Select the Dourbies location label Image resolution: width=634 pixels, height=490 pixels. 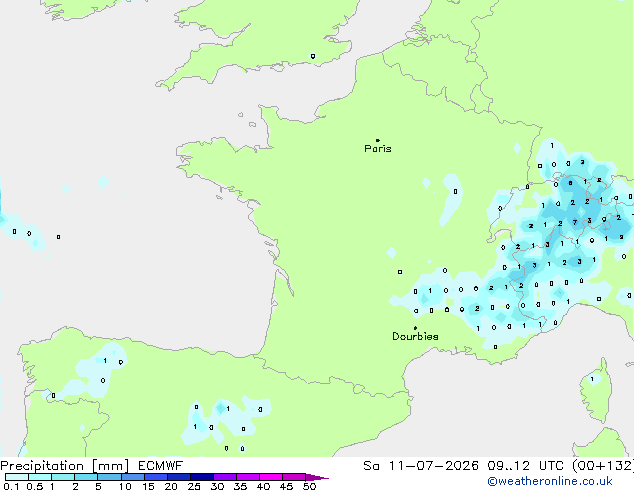(415, 336)
